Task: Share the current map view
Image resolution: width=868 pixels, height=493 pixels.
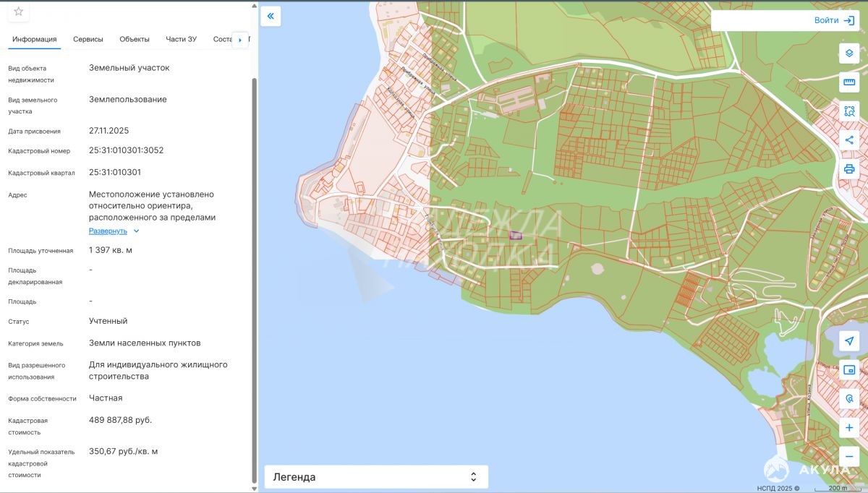Action: [849, 140]
